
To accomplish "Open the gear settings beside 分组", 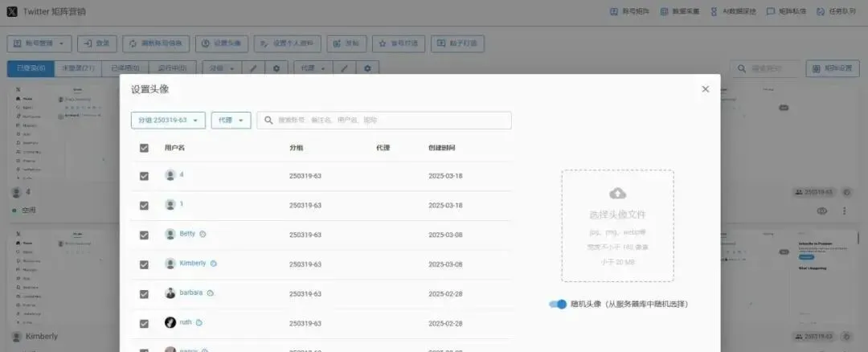I will click(x=276, y=68).
